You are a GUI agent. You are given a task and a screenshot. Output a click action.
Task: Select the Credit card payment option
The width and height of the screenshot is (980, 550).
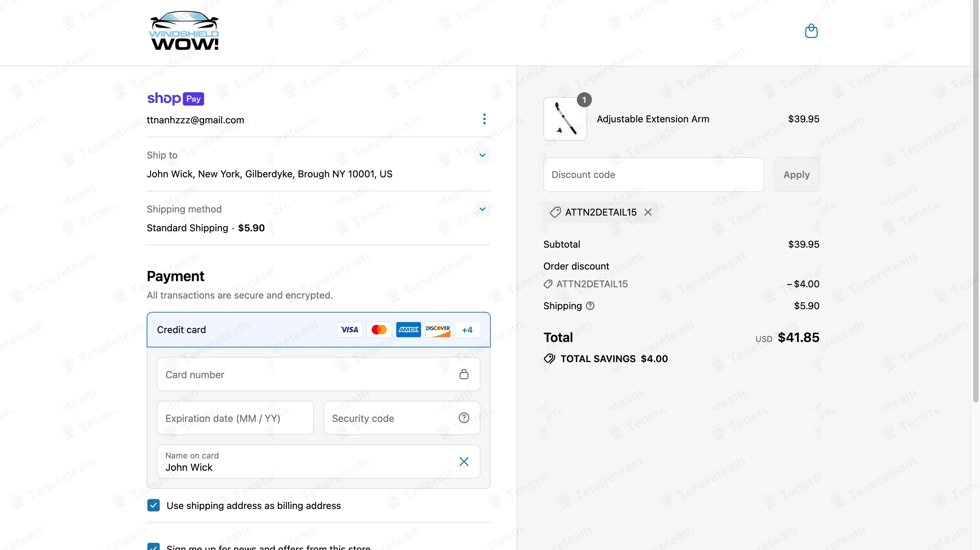[182, 330]
